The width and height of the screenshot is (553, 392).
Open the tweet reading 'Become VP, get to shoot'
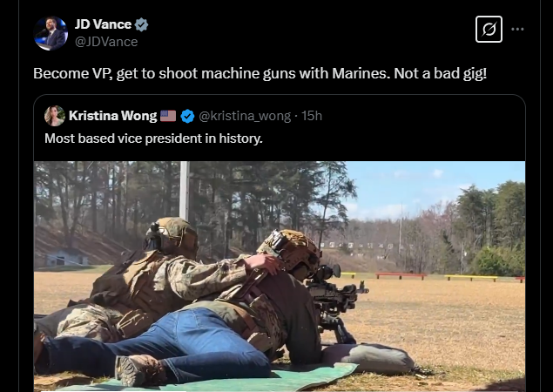click(260, 73)
